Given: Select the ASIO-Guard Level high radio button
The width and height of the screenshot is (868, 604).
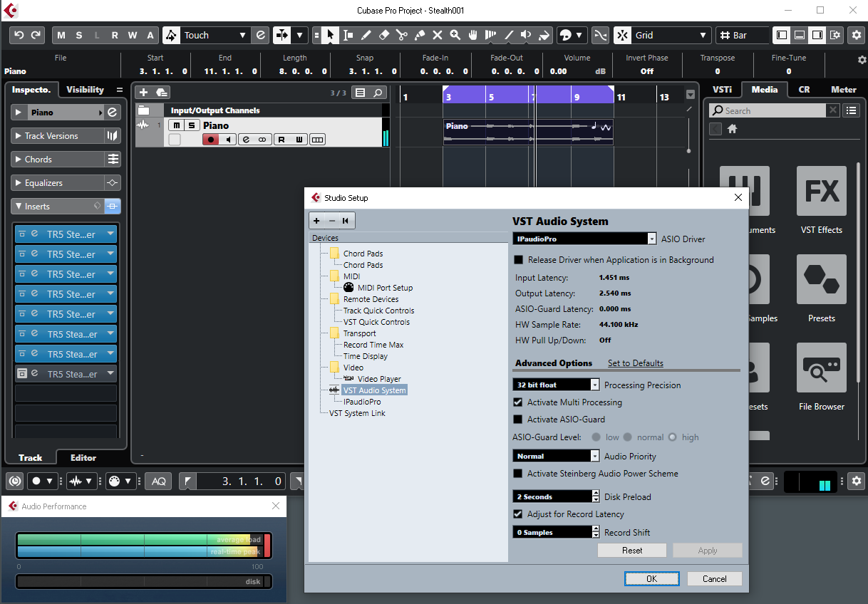Looking at the screenshot, I should pos(672,437).
